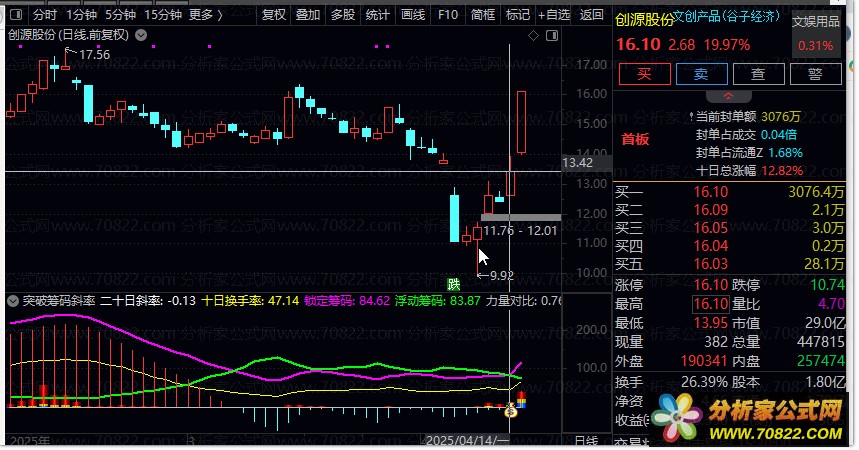Open the 多股 multi-stock view
The height and width of the screenshot is (450, 859).
pyautogui.click(x=343, y=15)
